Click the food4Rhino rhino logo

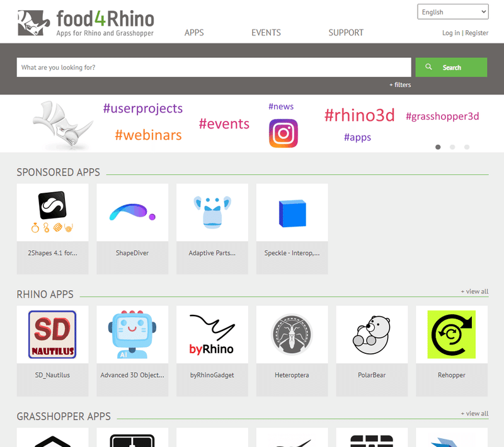[x=34, y=23]
